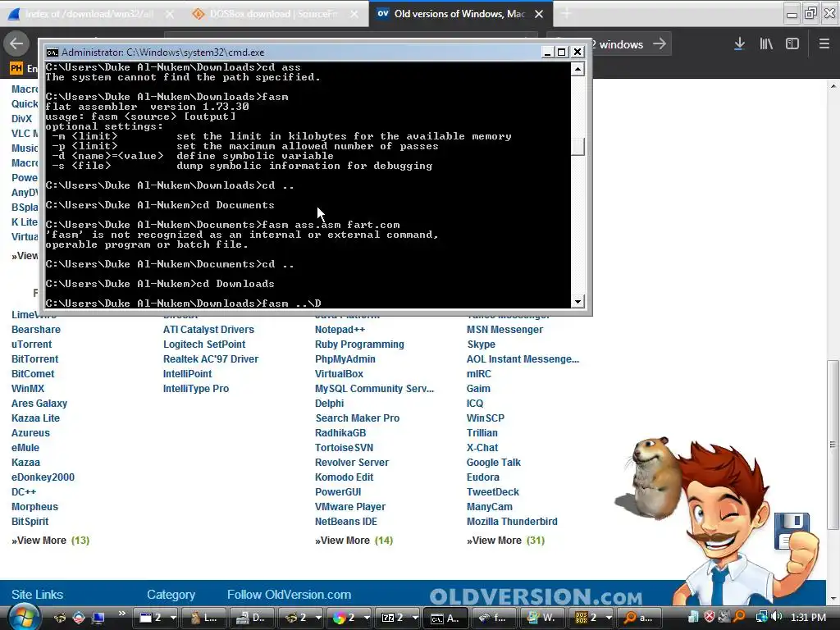Screen dimensions: 840x630
Task: Click cmd scrollbar down arrow
Action: coord(577,302)
